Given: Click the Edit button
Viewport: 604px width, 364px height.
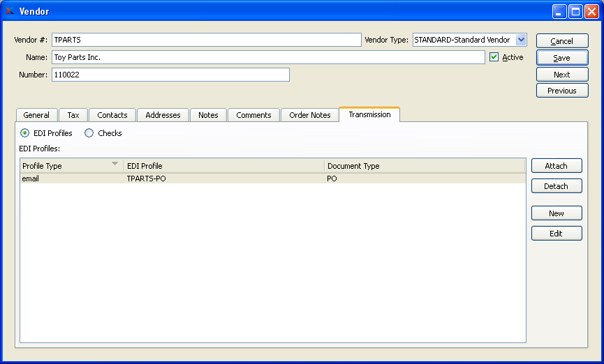Looking at the screenshot, I should (557, 234).
